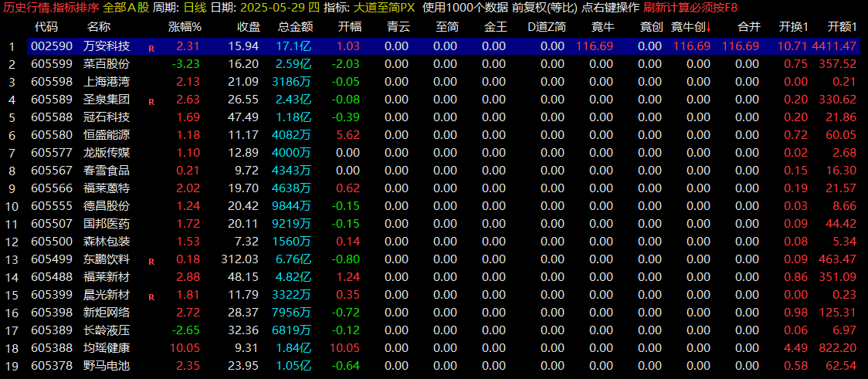This screenshot has height=379, width=868.
Task: Select stock 恒盛能源
Action: pyautogui.click(x=107, y=135)
